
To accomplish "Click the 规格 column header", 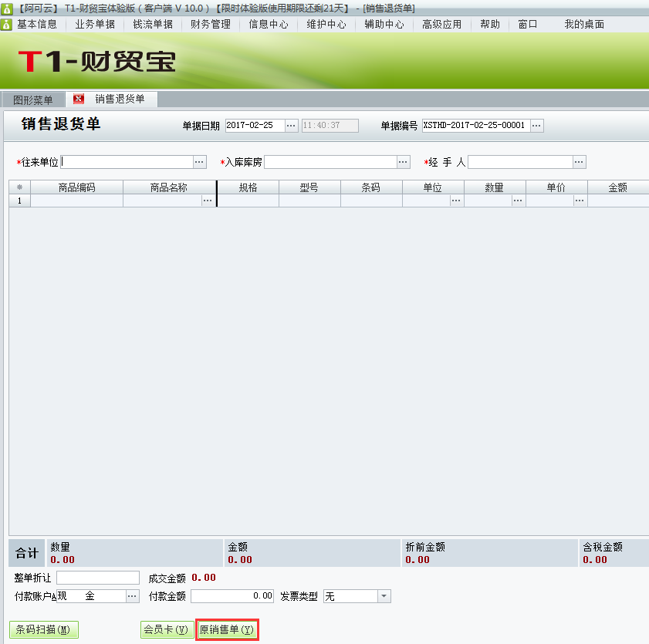I will tap(248, 187).
